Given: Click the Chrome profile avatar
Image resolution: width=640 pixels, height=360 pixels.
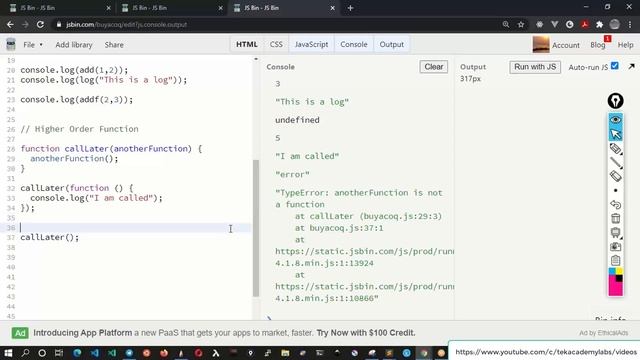Looking at the screenshot, I should click(x=615, y=24).
